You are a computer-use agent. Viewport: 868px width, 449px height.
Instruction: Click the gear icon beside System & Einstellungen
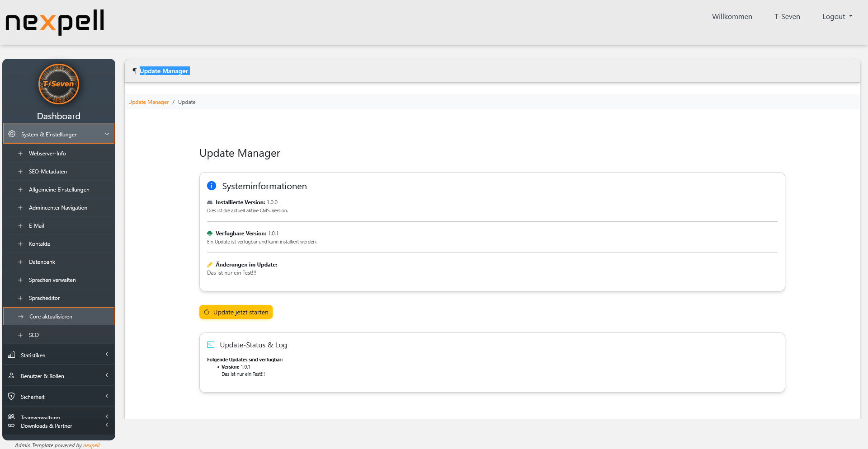coord(11,134)
